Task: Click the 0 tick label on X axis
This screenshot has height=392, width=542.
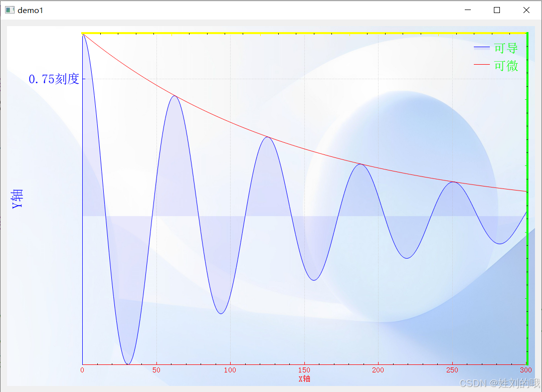Action: pos(82,370)
